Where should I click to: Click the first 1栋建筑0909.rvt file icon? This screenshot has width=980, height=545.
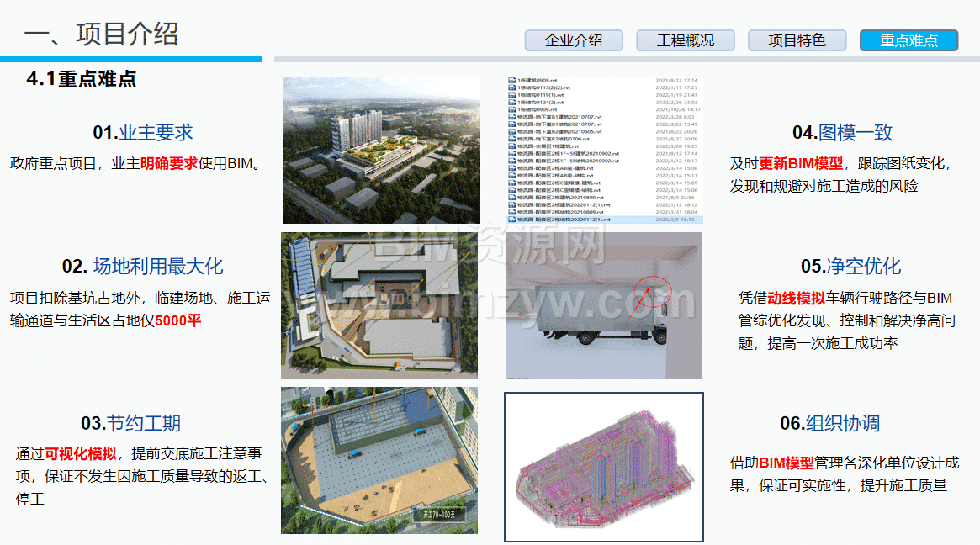tap(511, 81)
